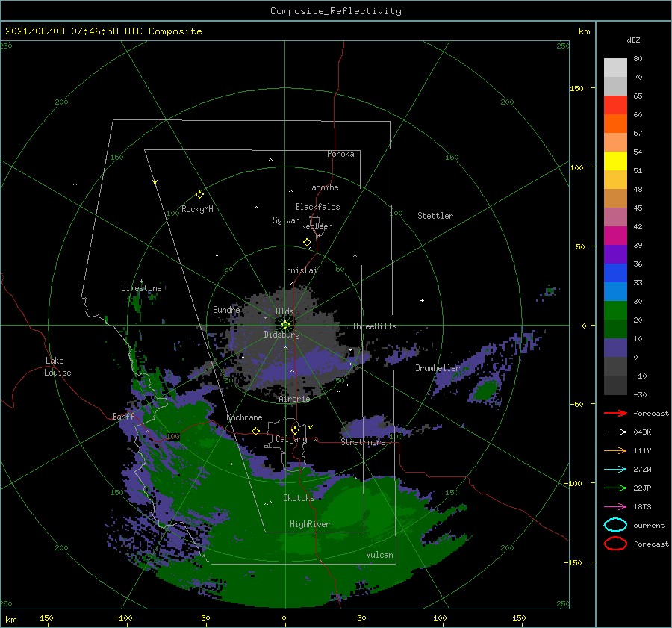The image size is (672, 628).
Task: Click the small echo near the map's east edge
Action: point(549,293)
